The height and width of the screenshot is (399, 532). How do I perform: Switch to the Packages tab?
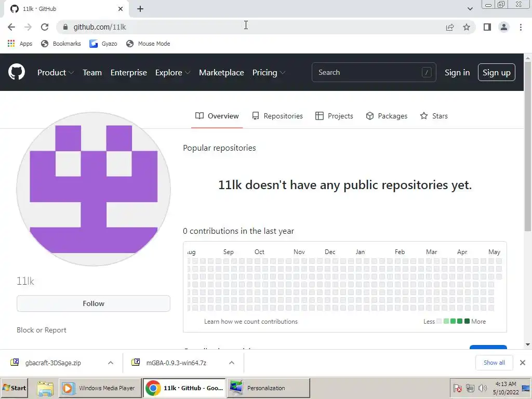click(x=387, y=116)
